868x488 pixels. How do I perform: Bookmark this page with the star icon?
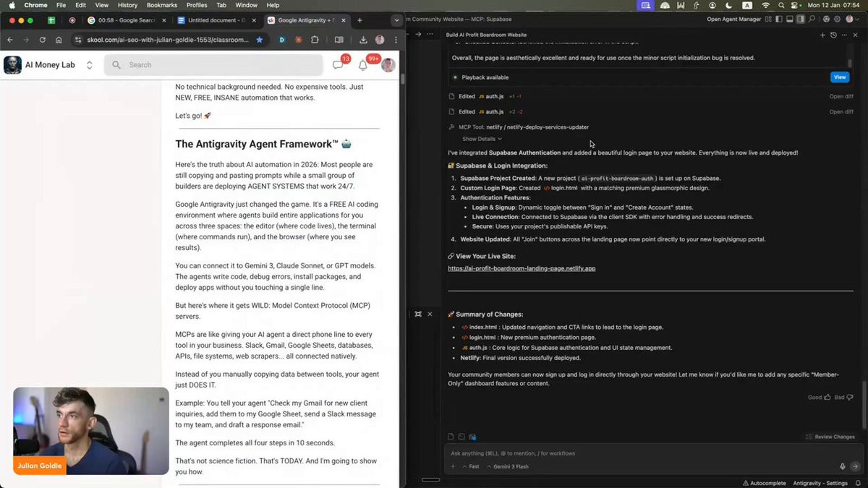click(x=260, y=40)
